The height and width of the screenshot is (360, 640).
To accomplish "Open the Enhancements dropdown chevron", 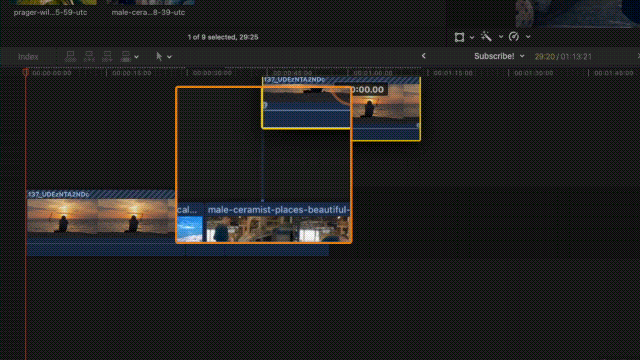I will click(x=501, y=37).
